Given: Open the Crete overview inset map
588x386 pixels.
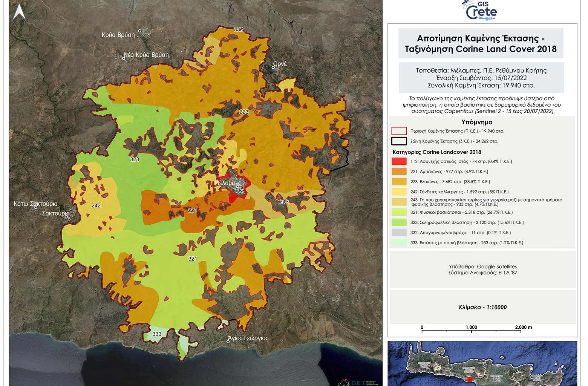Looking at the screenshot, I should [x=482, y=363].
